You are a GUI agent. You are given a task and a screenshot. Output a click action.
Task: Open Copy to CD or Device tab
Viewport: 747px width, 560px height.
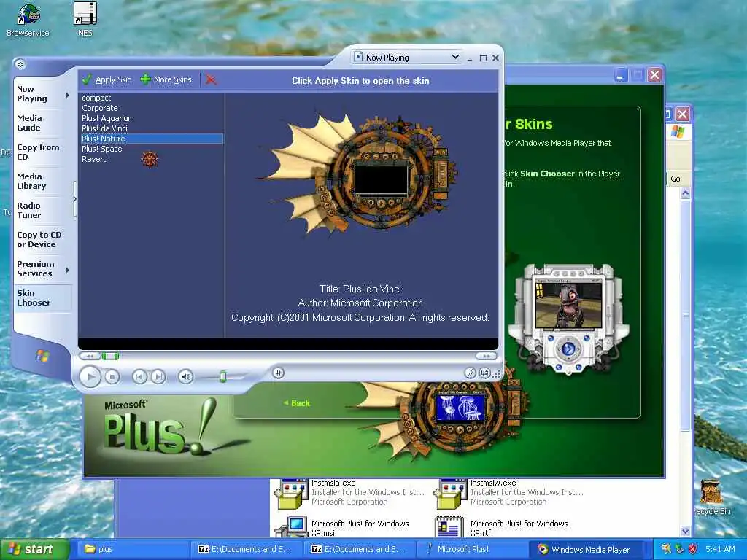pos(39,239)
